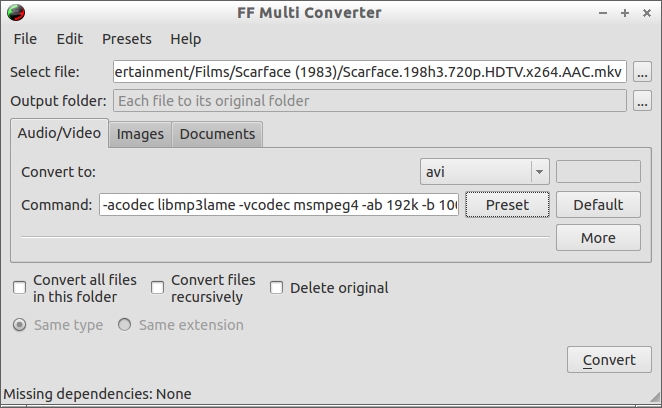The image size is (662, 408).
Task: Check Convert files recursively option
Action: click(x=157, y=288)
